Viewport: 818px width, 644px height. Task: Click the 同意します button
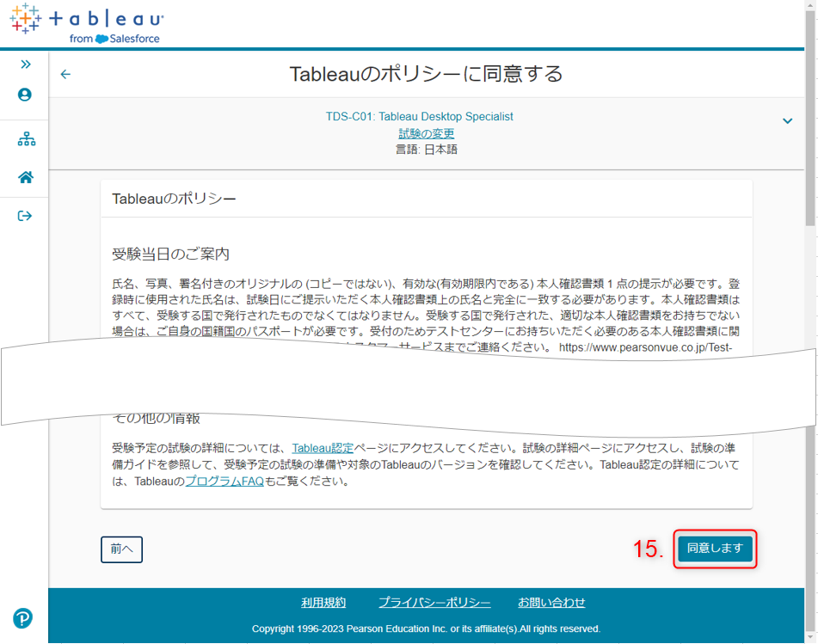[715, 549]
